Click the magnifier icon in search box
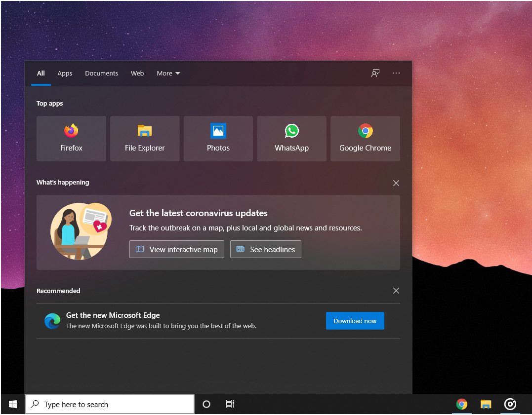This screenshot has width=532, height=415. pos(35,404)
